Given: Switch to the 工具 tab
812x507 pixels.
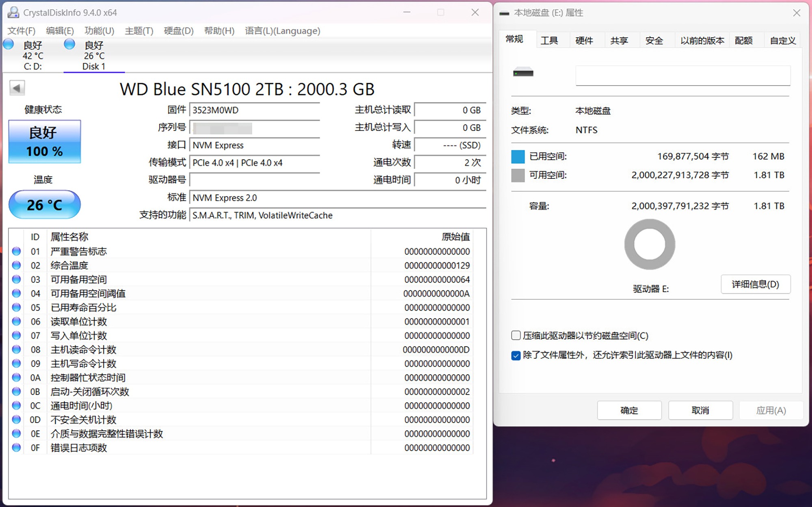Looking at the screenshot, I should click(549, 41).
